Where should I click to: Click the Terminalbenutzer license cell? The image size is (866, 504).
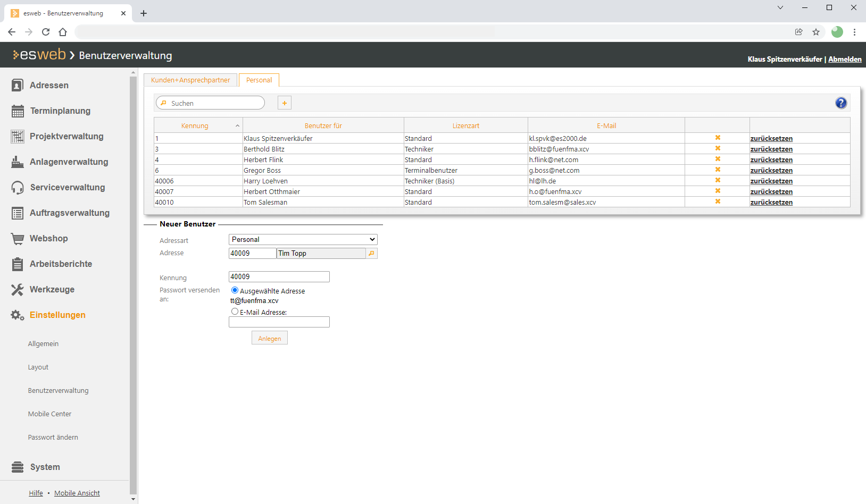pos(466,170)
